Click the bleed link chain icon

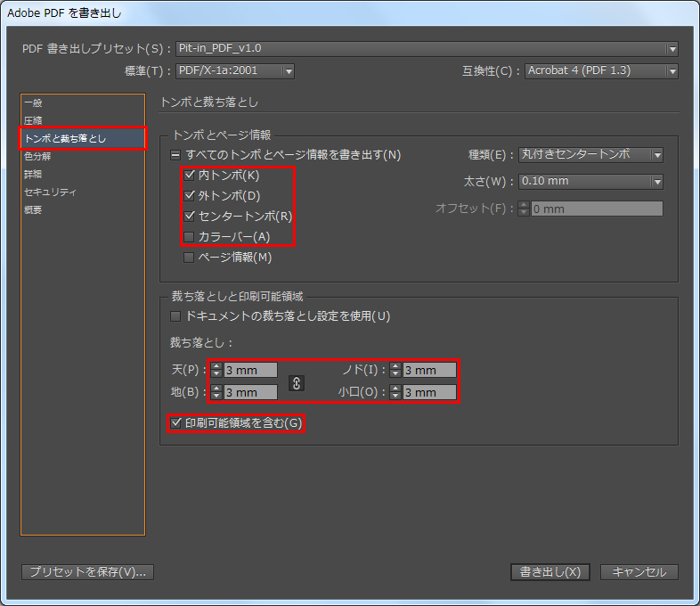pyautogui.click(x=297, y=382)
